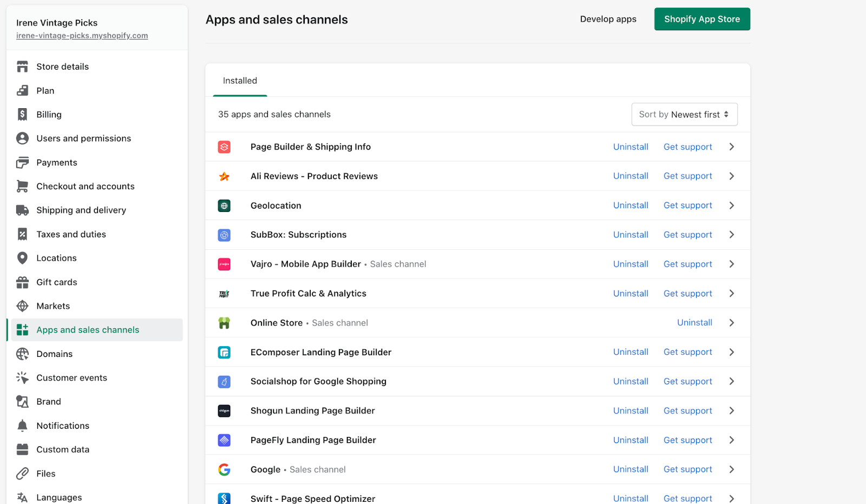The width and height of the screenshot is (866, 504).
Task: Click the Shopify App Store button
Action: click(702, 19)
